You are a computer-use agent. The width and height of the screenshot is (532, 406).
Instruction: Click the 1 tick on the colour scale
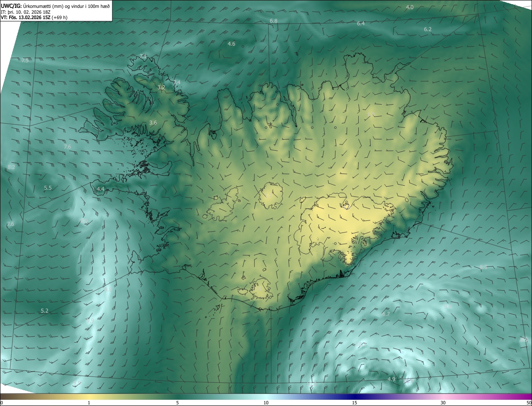[89, 403]
